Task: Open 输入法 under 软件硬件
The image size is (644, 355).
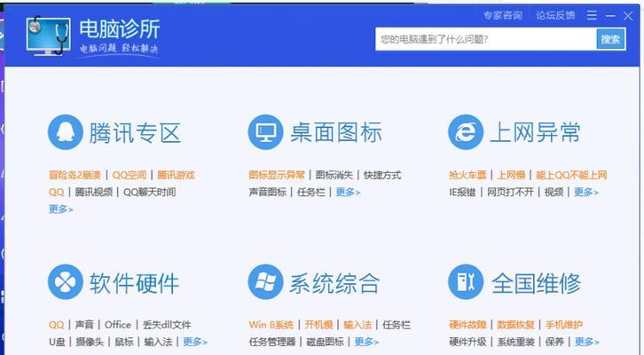Action: [158, 342]
